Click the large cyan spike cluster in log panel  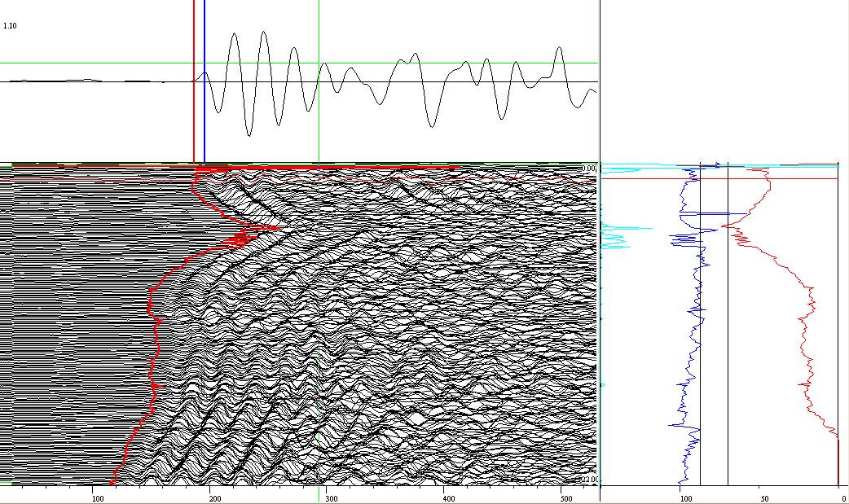(616, 238)
